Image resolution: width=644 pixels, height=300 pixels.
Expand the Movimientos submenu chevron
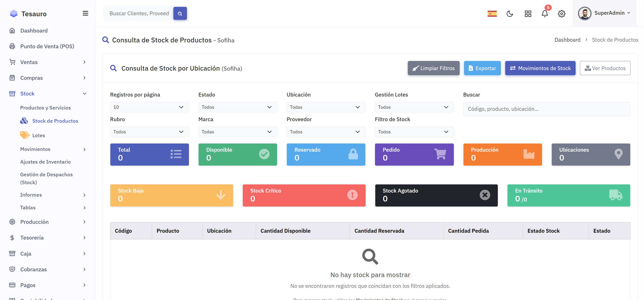(x=84, y=149)
